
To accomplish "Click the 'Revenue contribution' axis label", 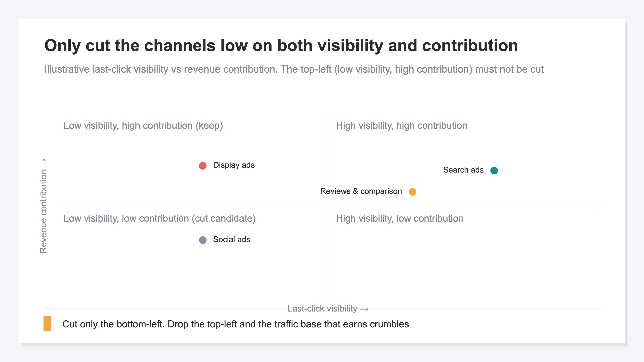I will 43,206.
